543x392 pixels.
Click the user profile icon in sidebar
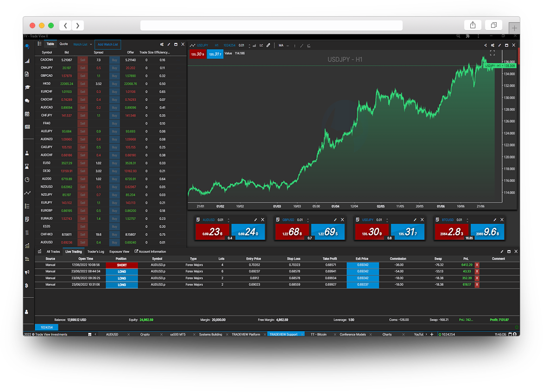click(x=27, y=312)
